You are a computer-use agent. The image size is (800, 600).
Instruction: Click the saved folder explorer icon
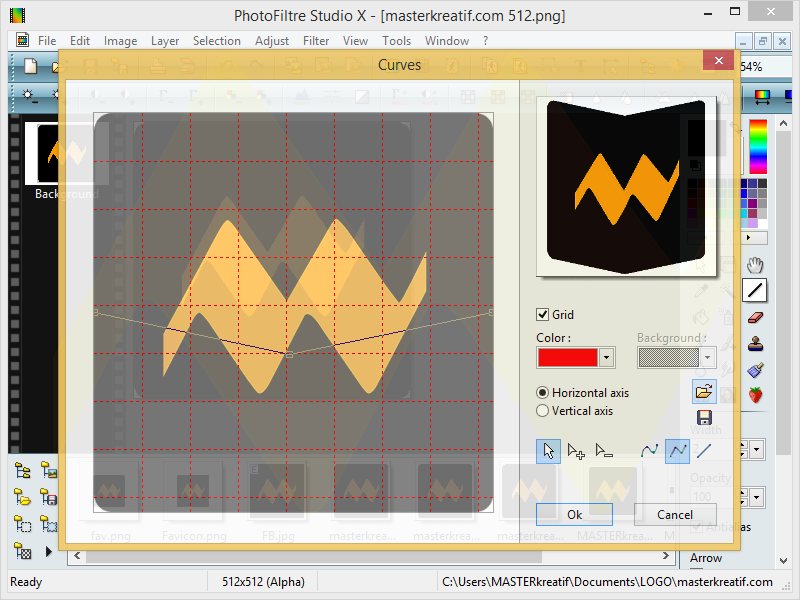point(49,497)
